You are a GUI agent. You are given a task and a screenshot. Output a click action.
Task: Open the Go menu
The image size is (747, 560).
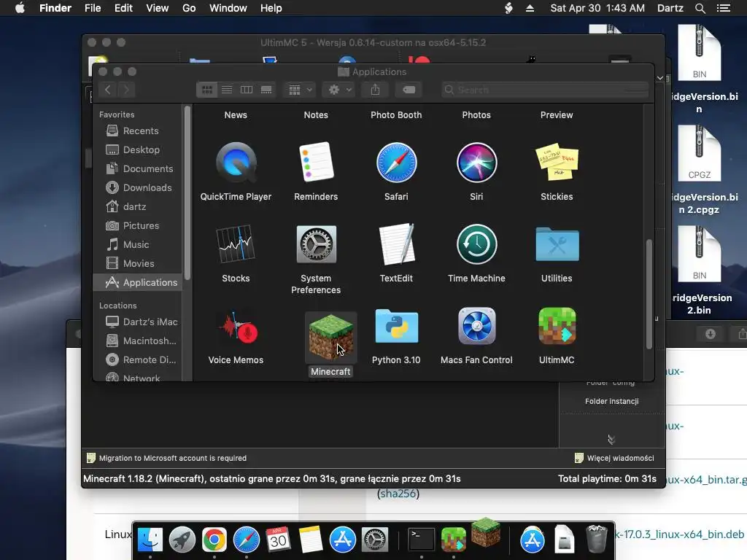189,8
